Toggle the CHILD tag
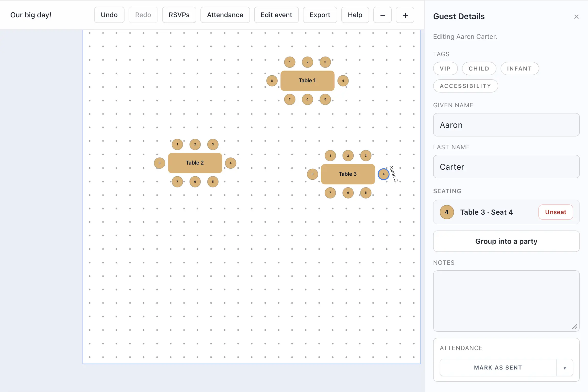 [x=479, y=68]
